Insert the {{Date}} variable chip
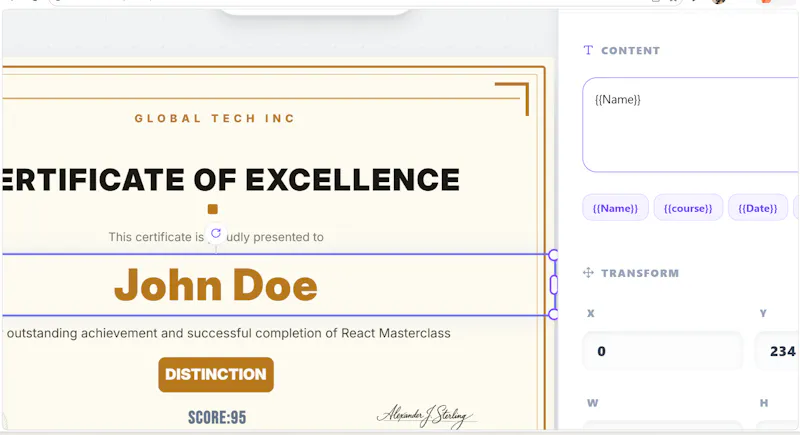800x435 pixels. click(x=758, y=208)
